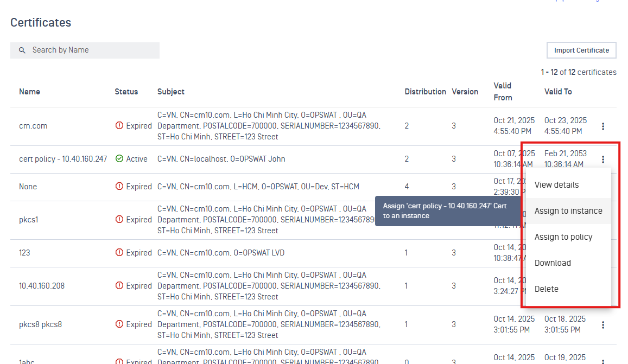Click the three-dot icon for cert policy row
Screen dimensions: 628x364
coord(602,159)
